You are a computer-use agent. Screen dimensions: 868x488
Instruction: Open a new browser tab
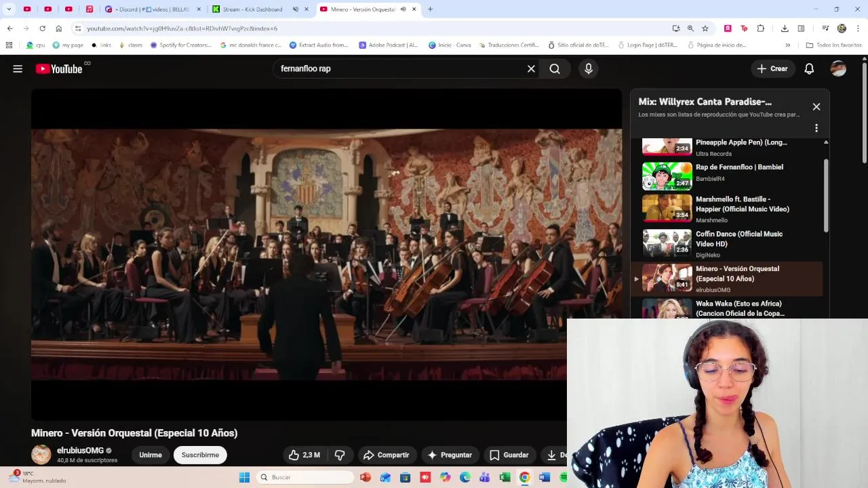(430, 9)
